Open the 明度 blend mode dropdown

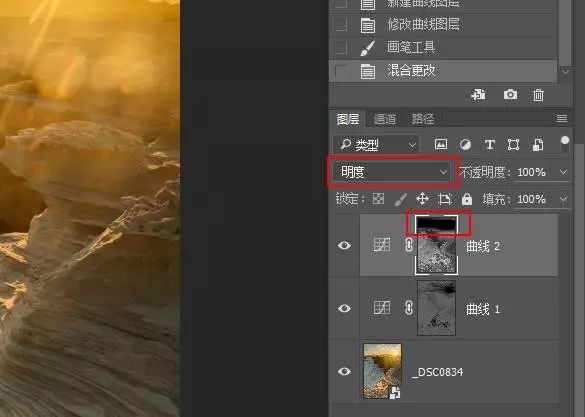tap(392, 172)
